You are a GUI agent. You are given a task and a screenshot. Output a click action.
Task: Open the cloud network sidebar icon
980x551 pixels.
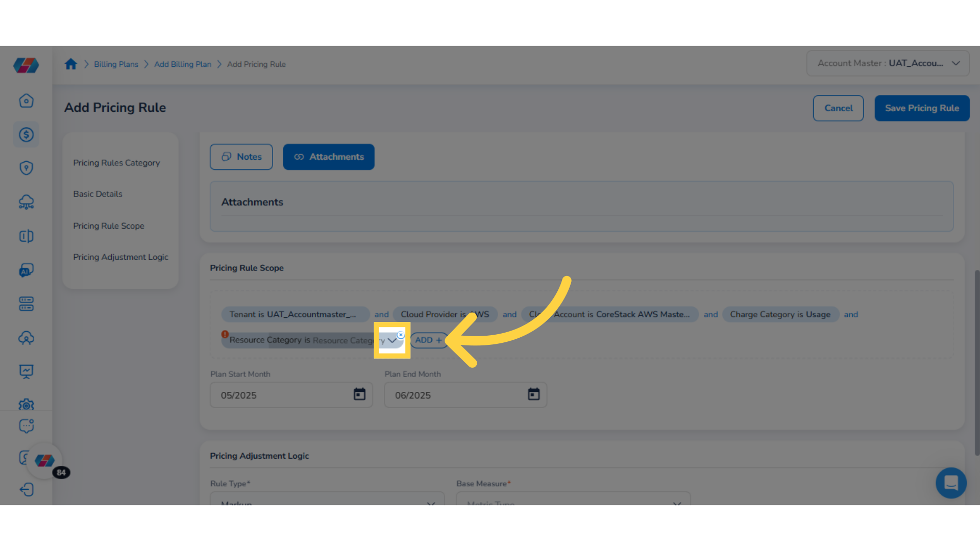[26, 202]
